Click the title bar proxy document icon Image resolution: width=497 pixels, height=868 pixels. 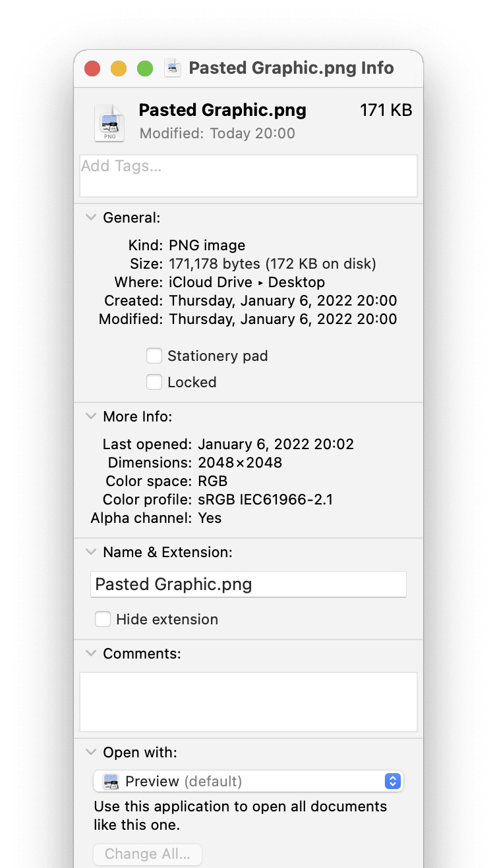[x=173, y=68]
